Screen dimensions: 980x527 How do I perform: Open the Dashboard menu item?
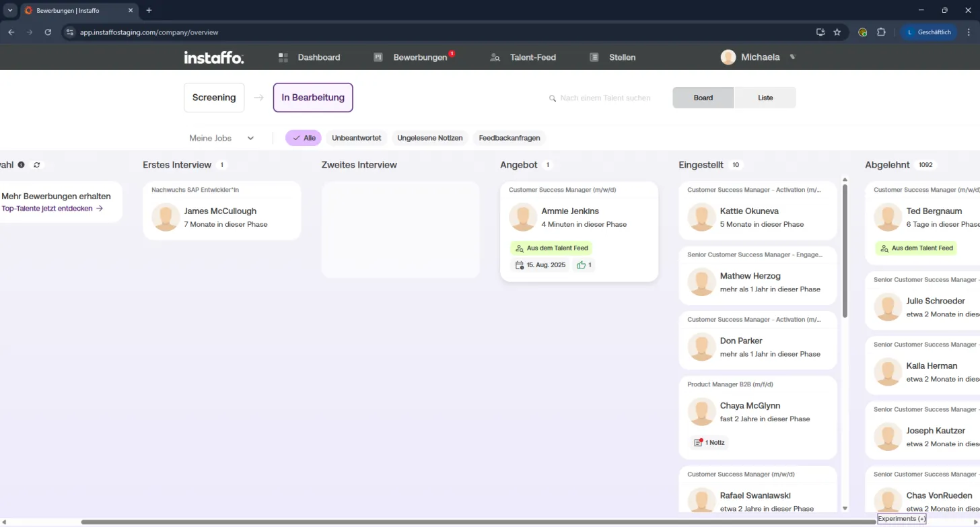pyautogui.click(x=310, y=57)
